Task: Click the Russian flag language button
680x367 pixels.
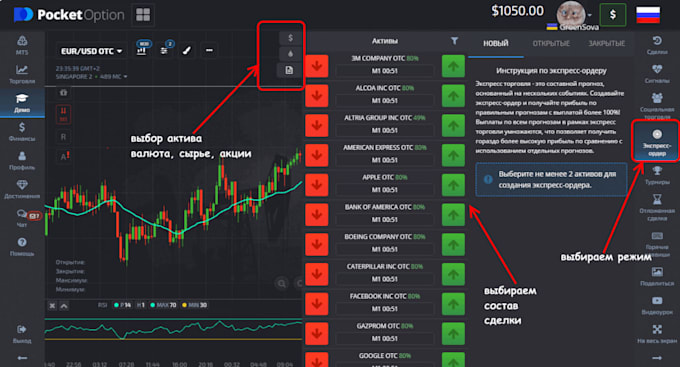Action: tap(648, 15)
